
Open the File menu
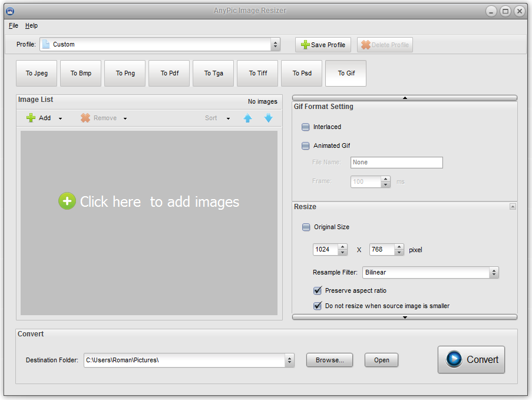point(14,25)
